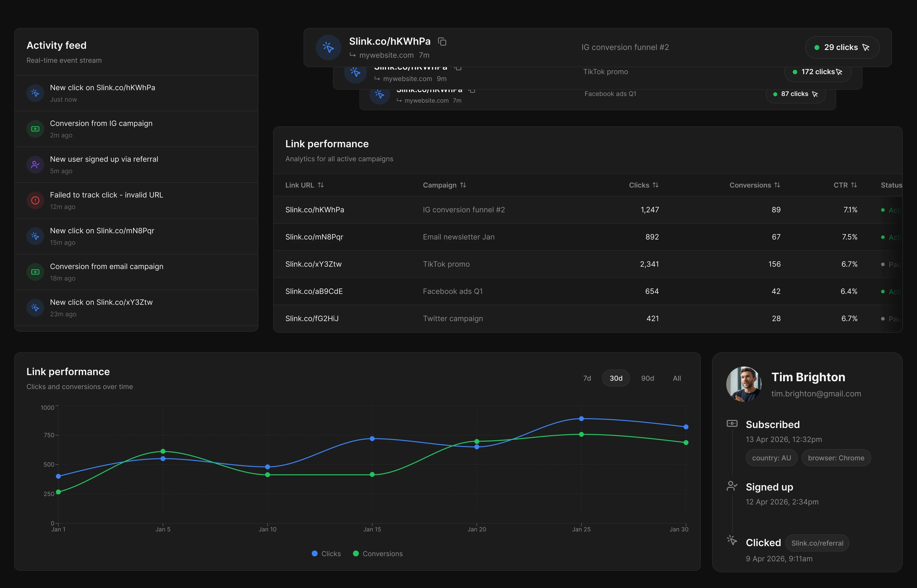Screen dimensions: 917x588
Task: Click the link icon on Facebook ads Q1 card
Action: click(x=379, y=94)
